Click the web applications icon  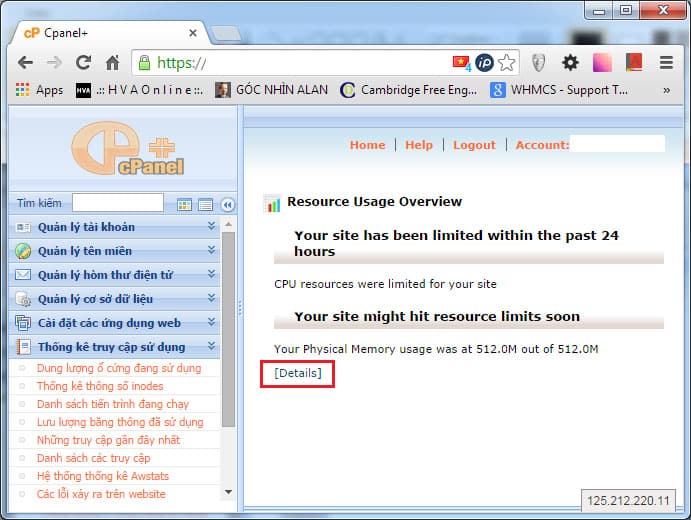coord(23,323)
